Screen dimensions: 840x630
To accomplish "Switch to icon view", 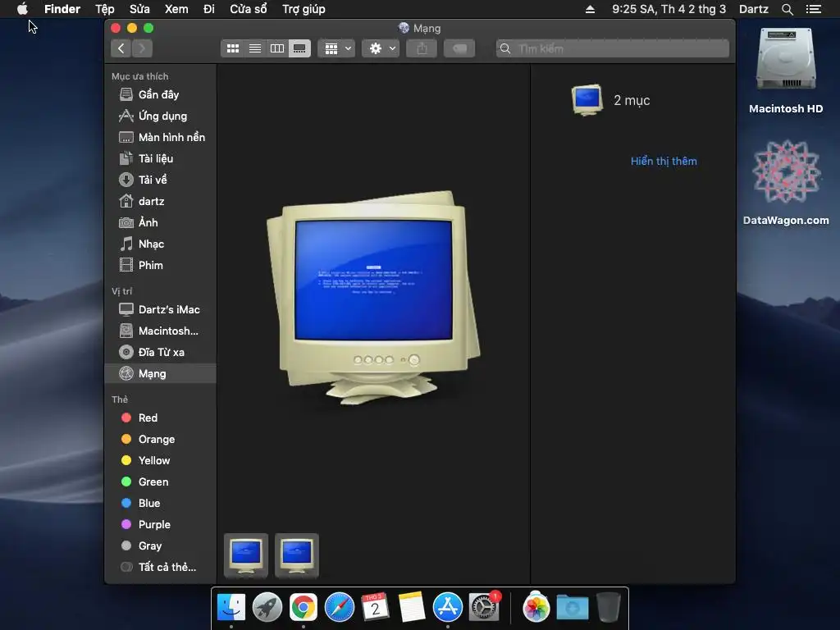I will coord(232,48).
